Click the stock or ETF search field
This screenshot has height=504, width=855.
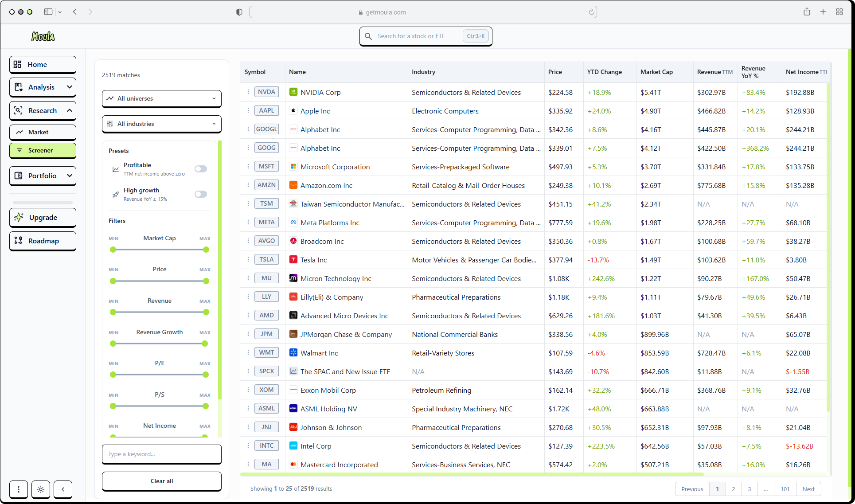[x=426, y=36]
